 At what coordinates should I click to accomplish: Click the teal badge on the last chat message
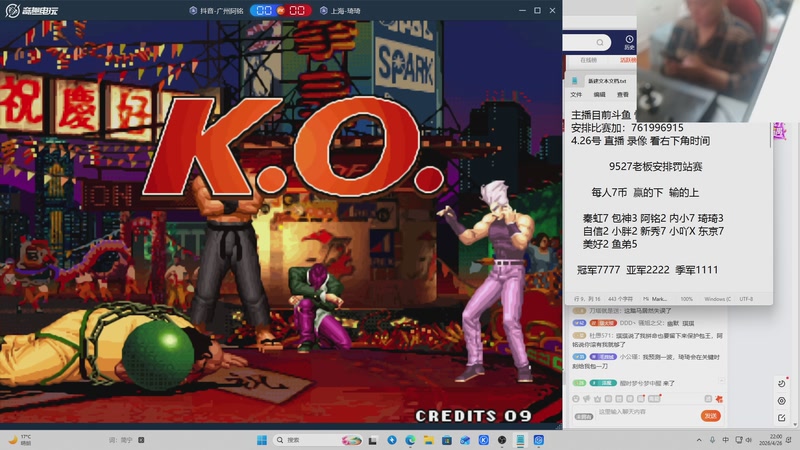coord(603,383)
